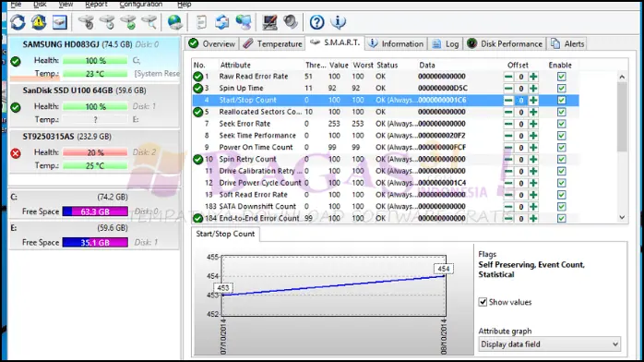Toggle Enable checkbox for Seek Time Performance
The width and height of the screenshot is (644, 362).
point(562,136)
